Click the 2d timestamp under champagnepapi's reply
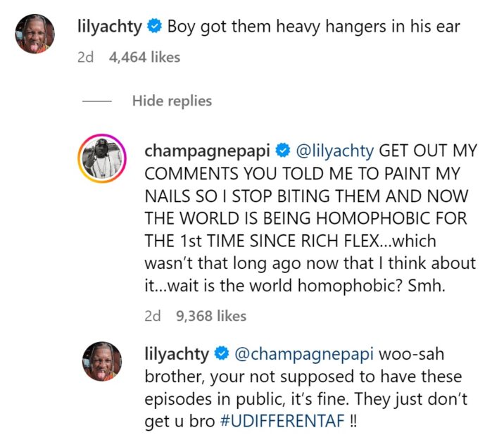The image size is (504, 442). pos(153,316)
